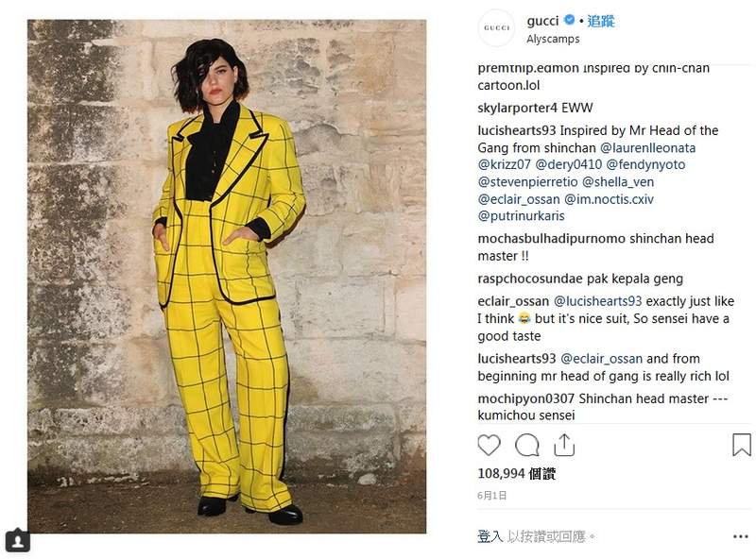The image size is (756, 559).
Task: Click the yellow suit photo
Action: (x=227, y=276)
